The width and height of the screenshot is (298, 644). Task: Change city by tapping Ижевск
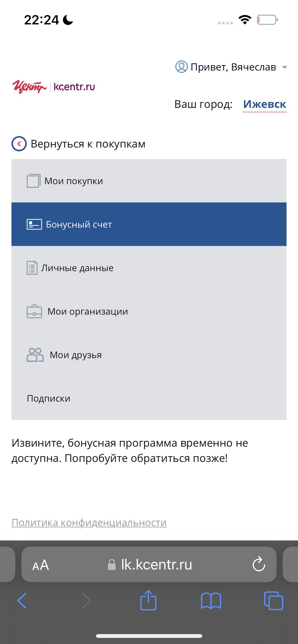(265, 104)
